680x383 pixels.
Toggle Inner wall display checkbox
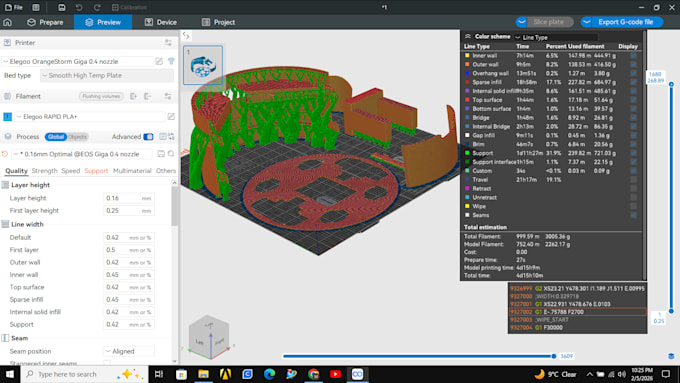[x=634, y=56]
